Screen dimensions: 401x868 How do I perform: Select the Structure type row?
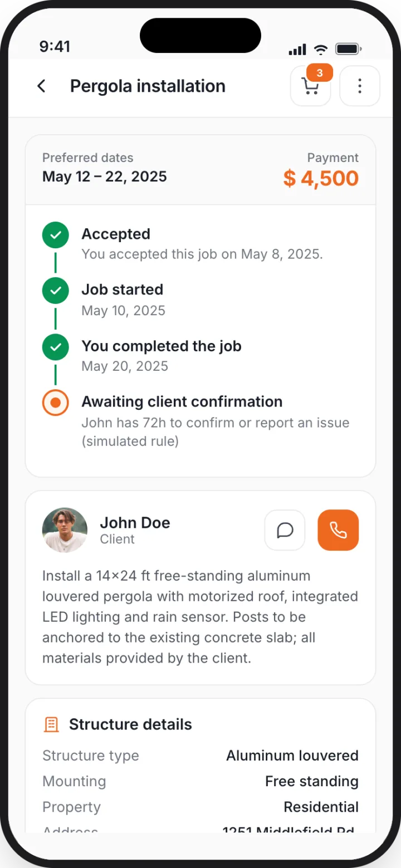200,756
